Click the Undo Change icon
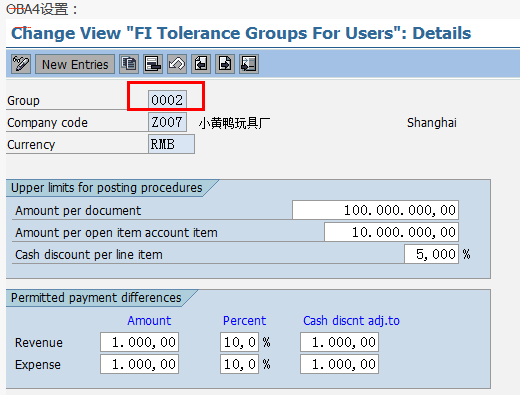 177,64
